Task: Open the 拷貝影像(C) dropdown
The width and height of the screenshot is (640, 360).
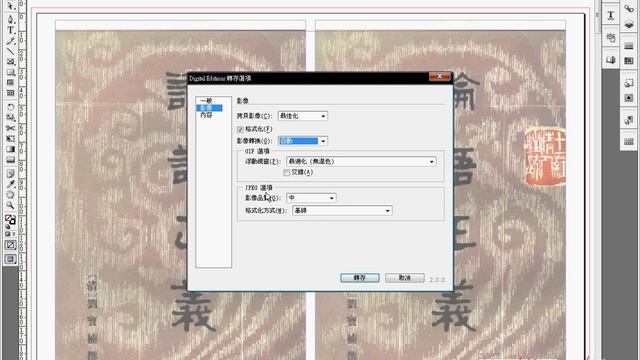Action: (x=302, y=116)
